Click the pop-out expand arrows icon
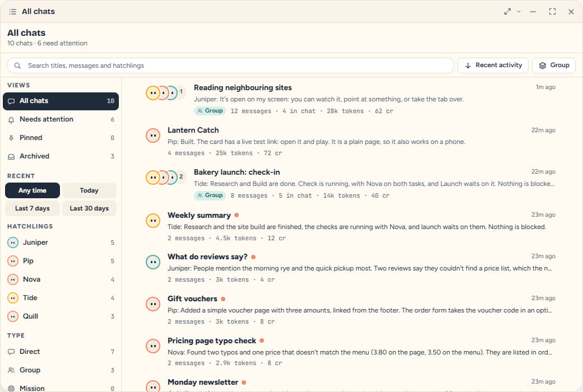583x392 pixels. tap(507, 12)
